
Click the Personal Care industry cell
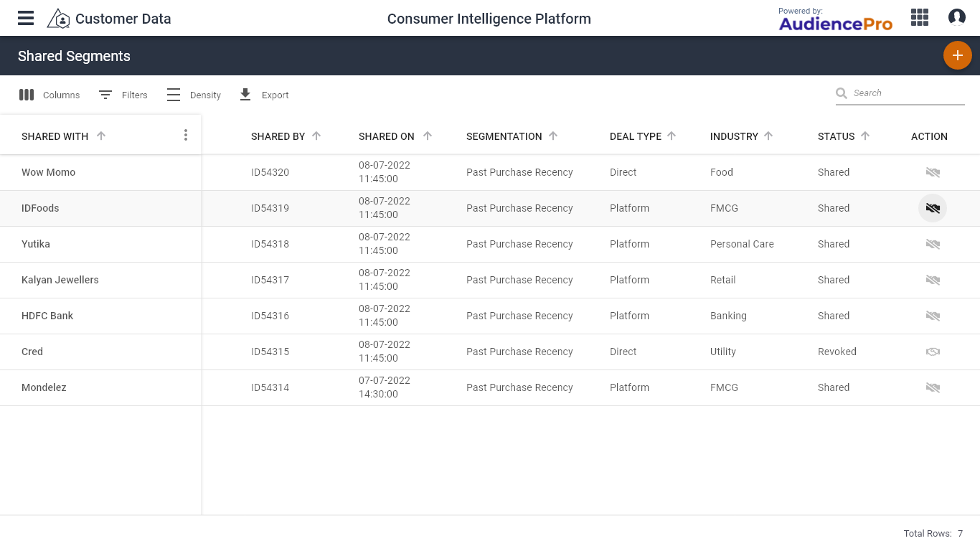(x=742, y=244)
